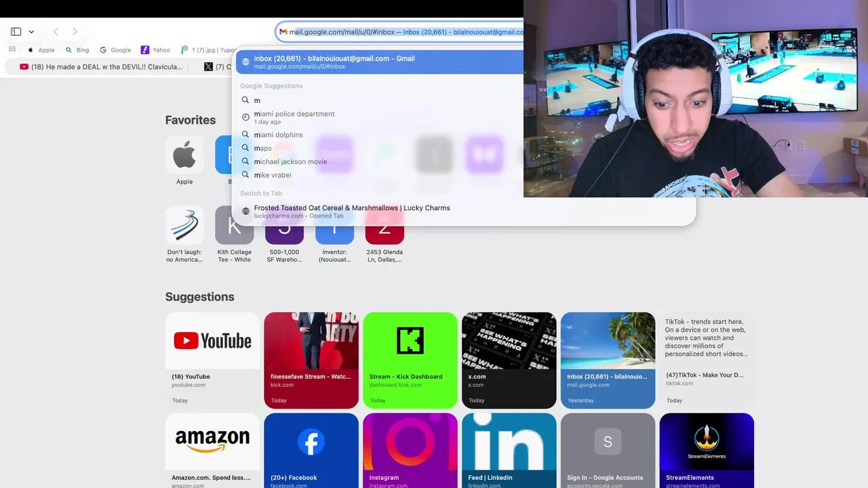Image resolution: width=868 pixels, height=488 pixels.
Task: Open the Inbox mail.google.com suggestion card
Action: point(608,361)
